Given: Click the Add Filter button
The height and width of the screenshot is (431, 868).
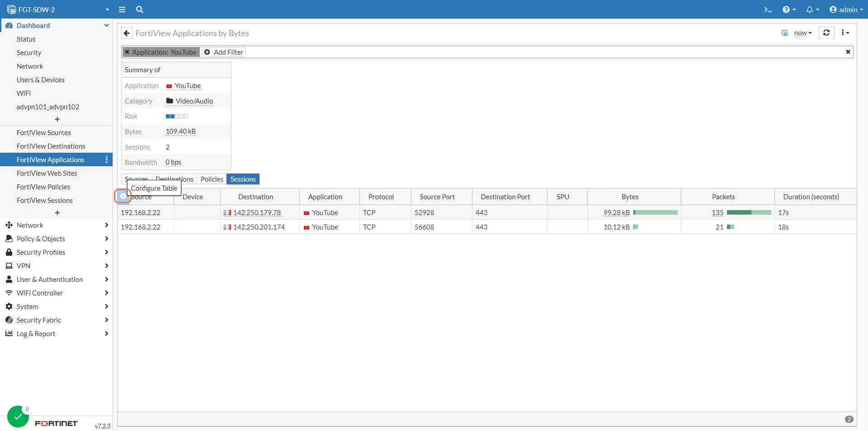Looking at the screenshot, I should pyautogui.click(x=224, y=52).
